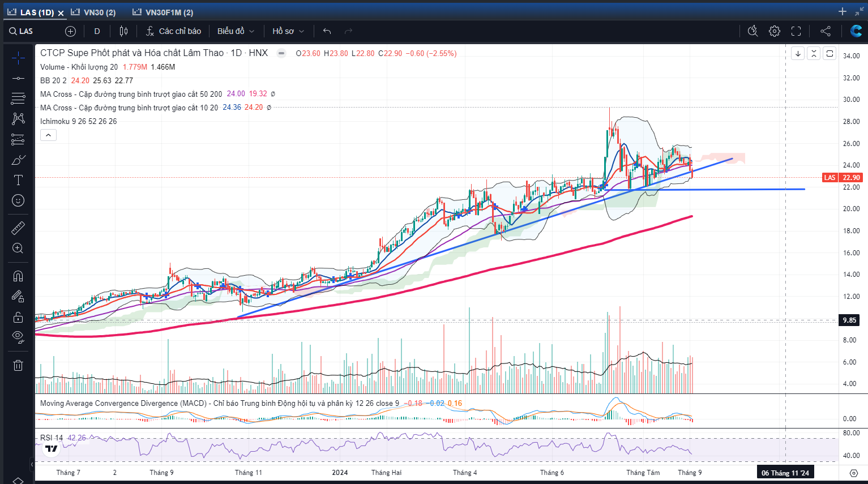The width and height of the screenshot is (868, 484).
Task: Switch to the VN30 (2) tab
Action: point(93,12)
